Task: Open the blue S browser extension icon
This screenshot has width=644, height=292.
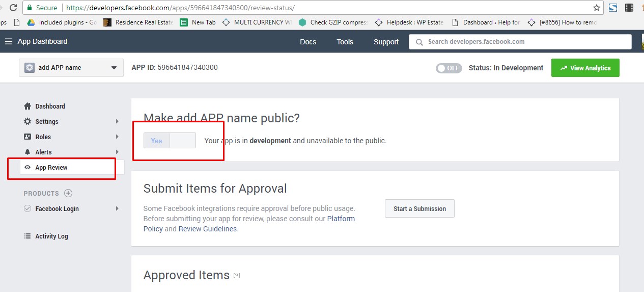Action: [x=613, y=8]
